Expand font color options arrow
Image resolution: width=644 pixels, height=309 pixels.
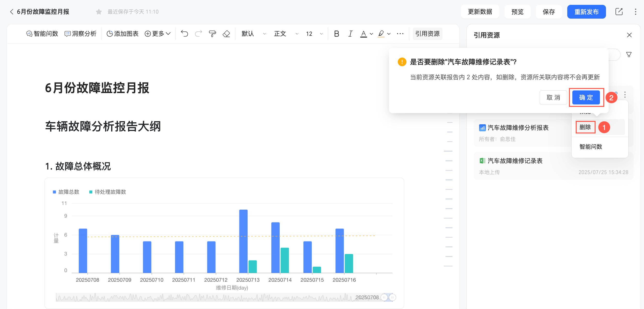pyautogui.click(x=371, y=34)
